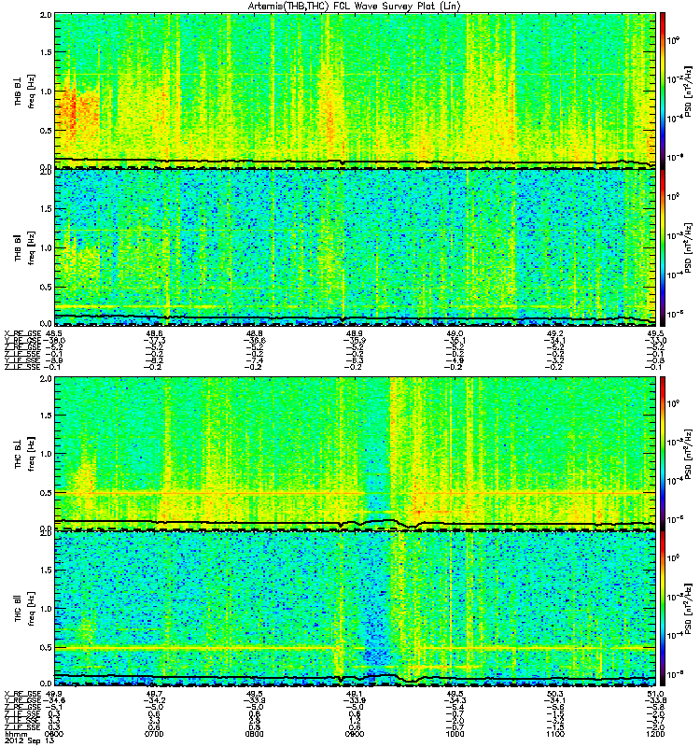Click the 0900 time tick label
Screen dimensions: 700x747
click(355, 734)
